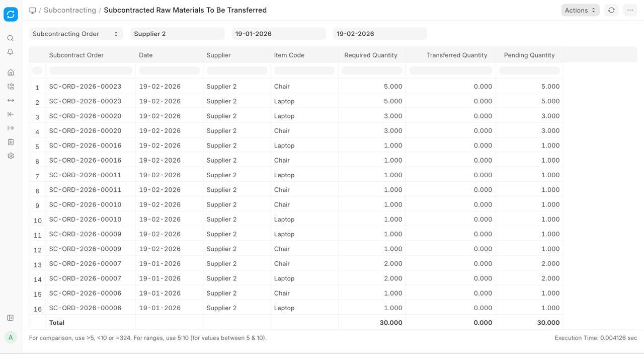
Task: Open the three-dots more options menu
Action: pos(630,10)
